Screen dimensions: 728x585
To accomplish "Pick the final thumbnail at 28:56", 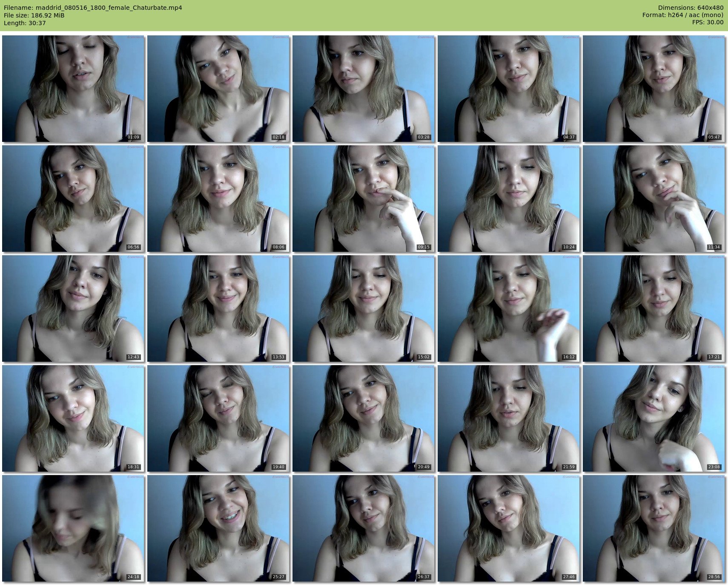I will (x=654, y=528).
